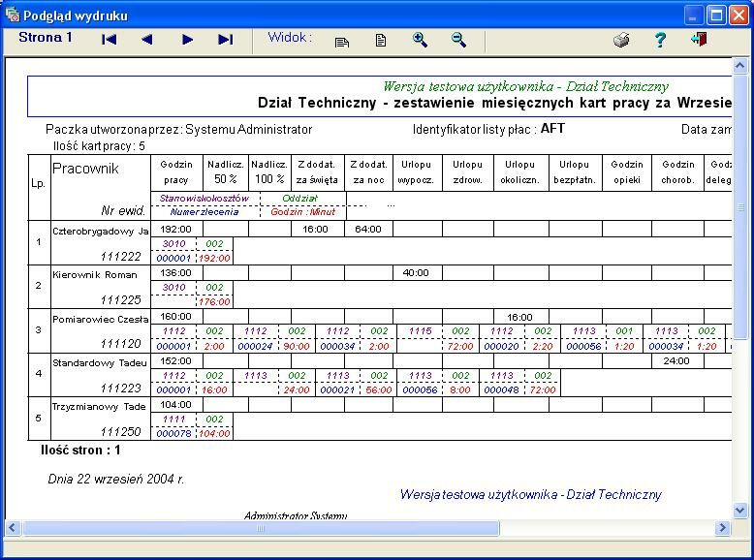Click the 'Urlopu bezpłatn.' column header
Screen dimensions: 754x560
point(574,172)
